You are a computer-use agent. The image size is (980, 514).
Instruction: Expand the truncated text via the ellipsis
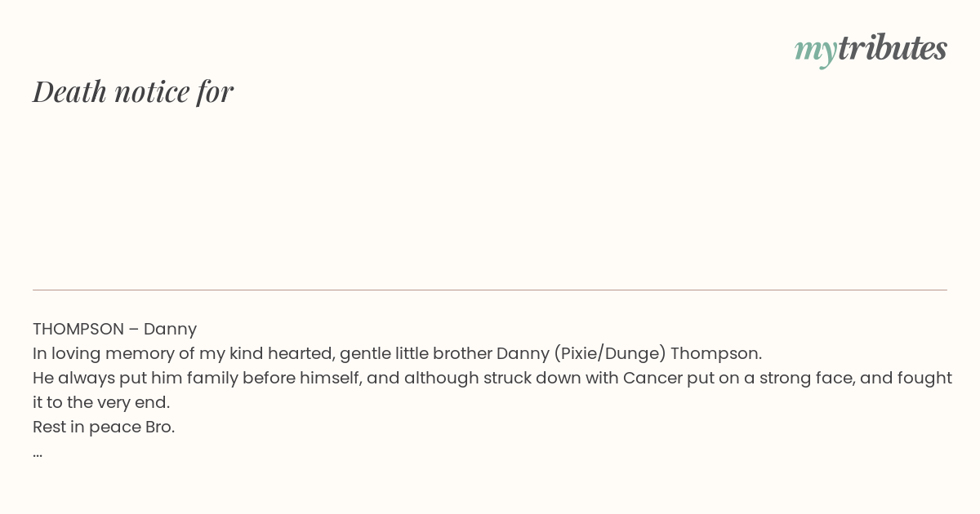38,453
